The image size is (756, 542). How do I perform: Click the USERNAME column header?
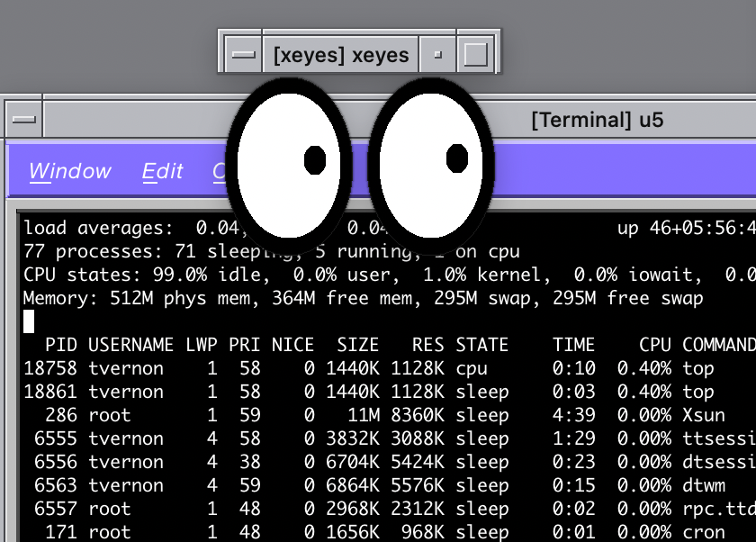click(130, 345)
